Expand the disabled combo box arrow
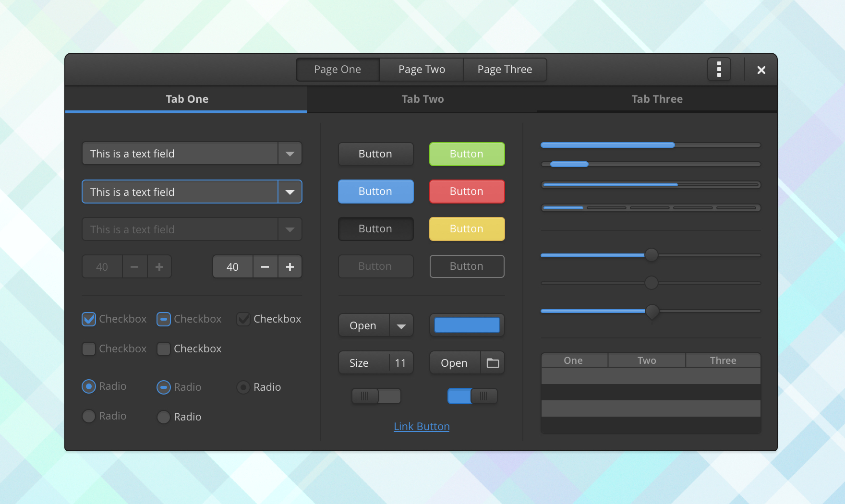Viewport: 845px width, 504px height. pos(290,229)
